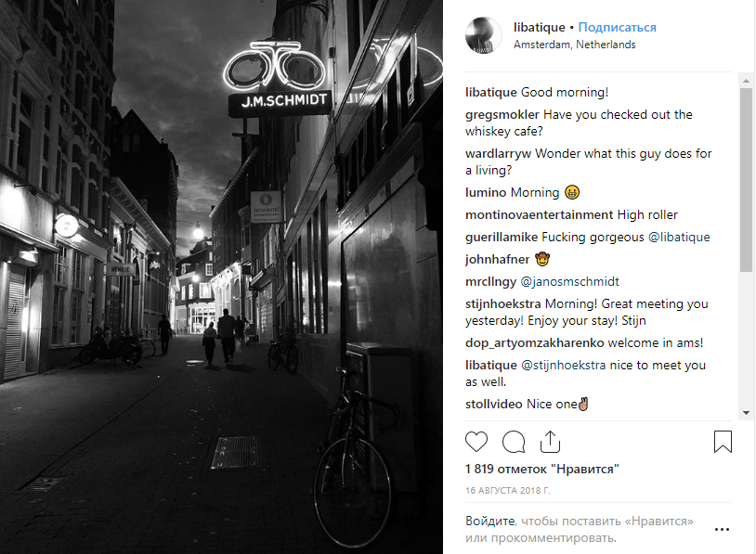756x554 pixels.
Task: Save post with bookmark icon
Action: [x=723, y=442]
